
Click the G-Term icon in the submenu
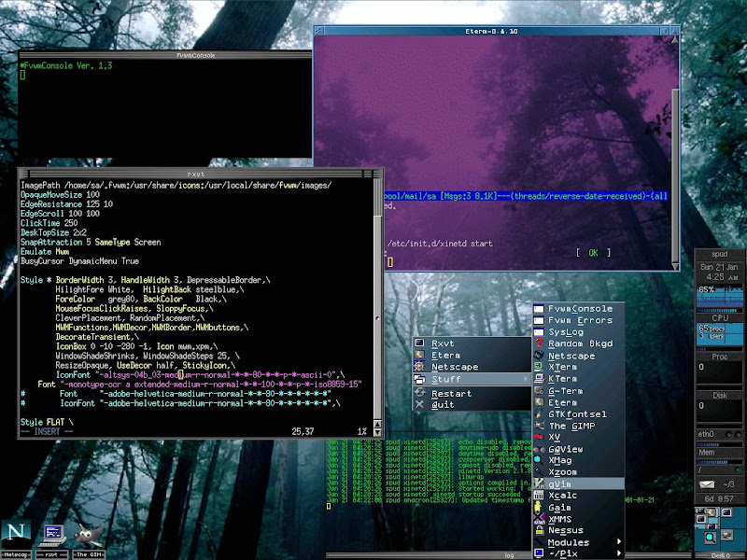pyautogui.click(x=539, y=390)
